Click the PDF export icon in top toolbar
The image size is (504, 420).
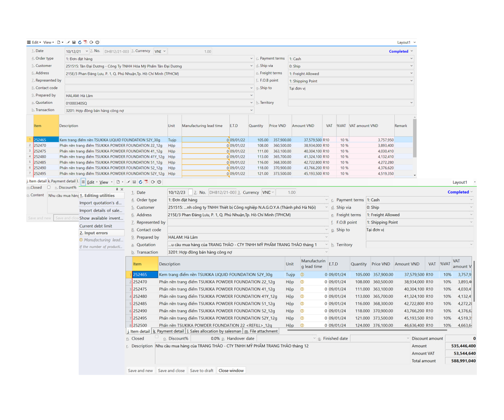pos(85,42)
